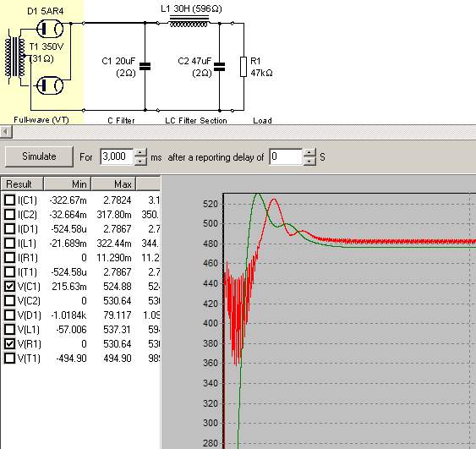Decrease the simulation duration with down arrow
Screen dimensions: 476x449
click(140, 161)
